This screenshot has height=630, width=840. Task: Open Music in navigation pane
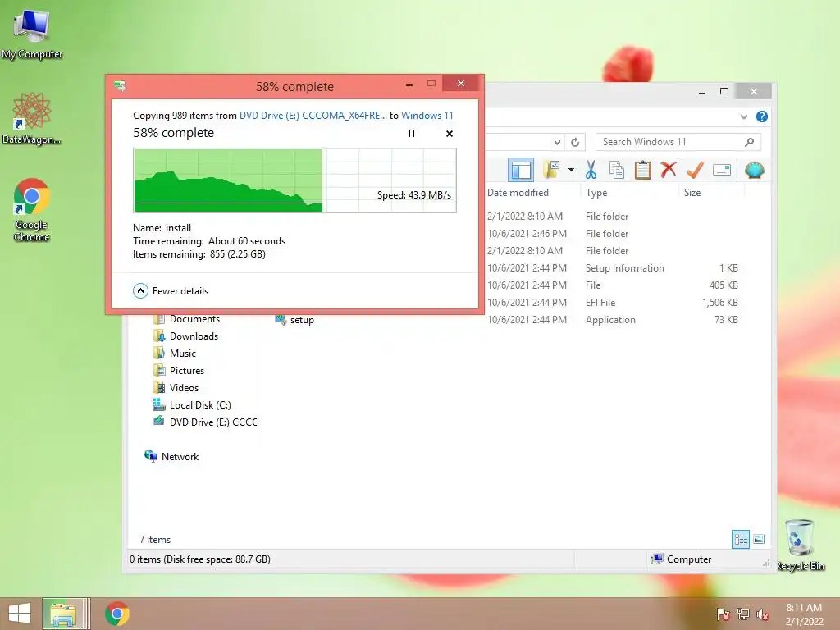coord(175,353)
